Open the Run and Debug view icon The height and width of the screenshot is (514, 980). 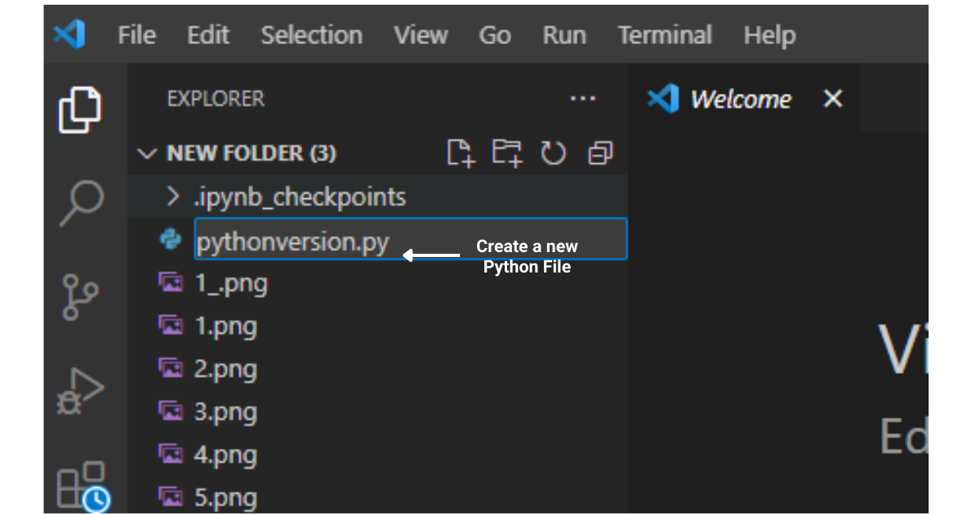click(81, 391)
